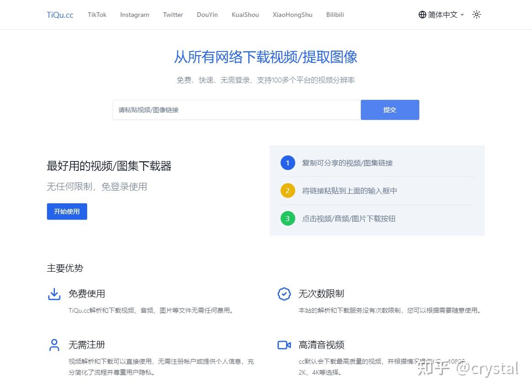This screenshot has height=392, width=532.
Task: Click the 高清音视频 feature title
Action: [321, 345]
